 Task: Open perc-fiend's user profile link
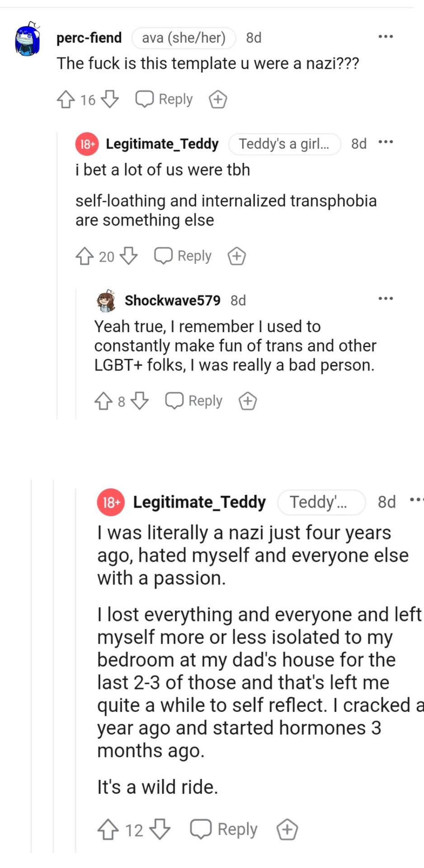click(89, 38)
